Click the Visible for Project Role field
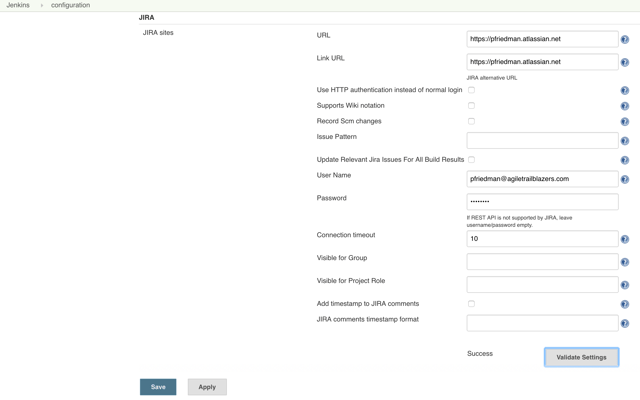The height and width of the screenshot is (400, 640). (x=542, y=284)
